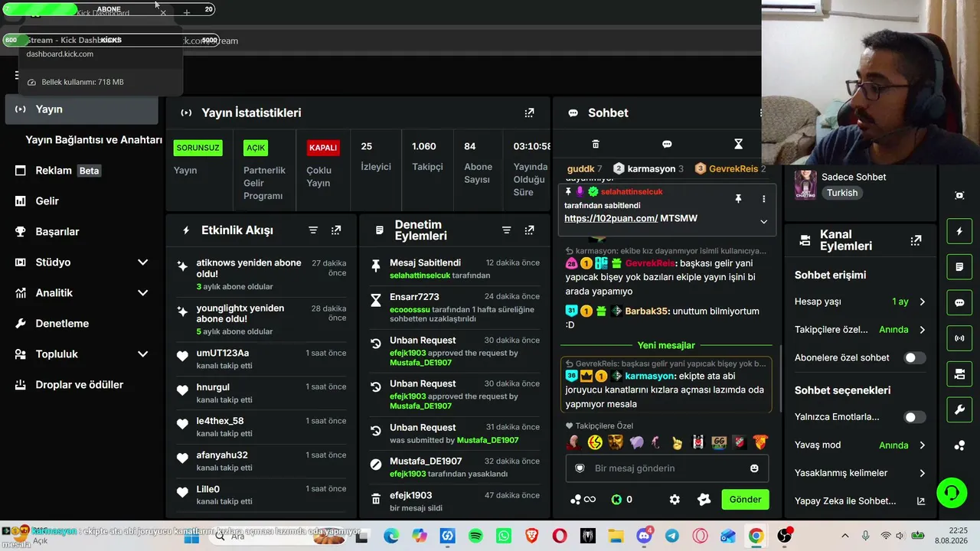Pop out the Yayın İstatistikleri panel
The image size is (980, 551).
click(529, 112)
